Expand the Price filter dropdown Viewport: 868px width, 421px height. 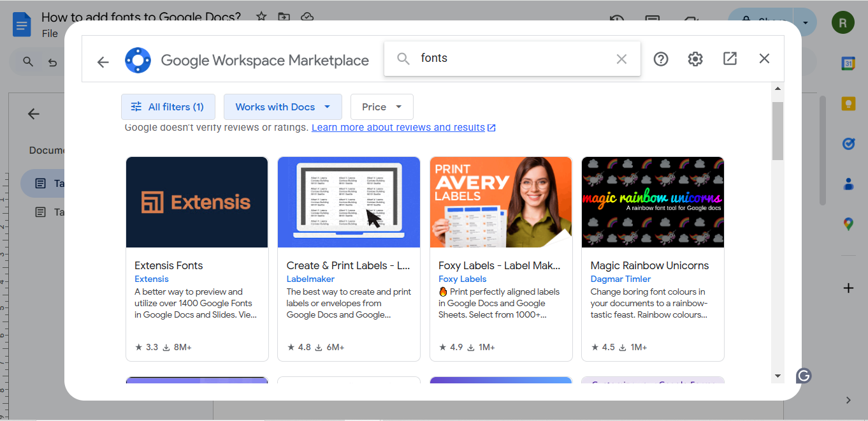point(382,107)
